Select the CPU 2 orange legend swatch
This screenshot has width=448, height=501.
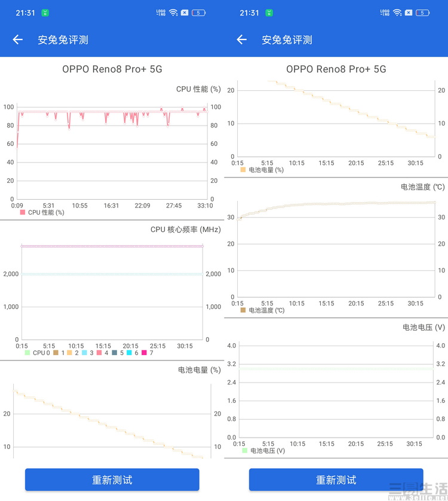pos(70,353)
